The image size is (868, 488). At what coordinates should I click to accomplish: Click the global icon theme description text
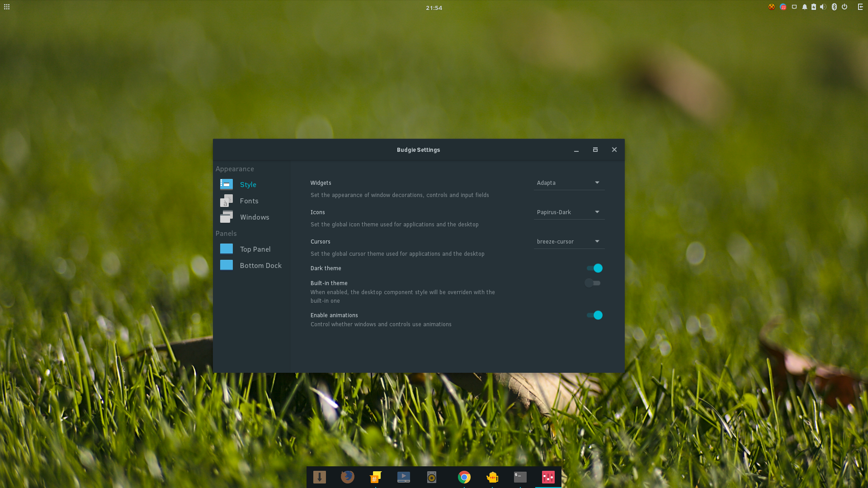[x=395, y=224]
